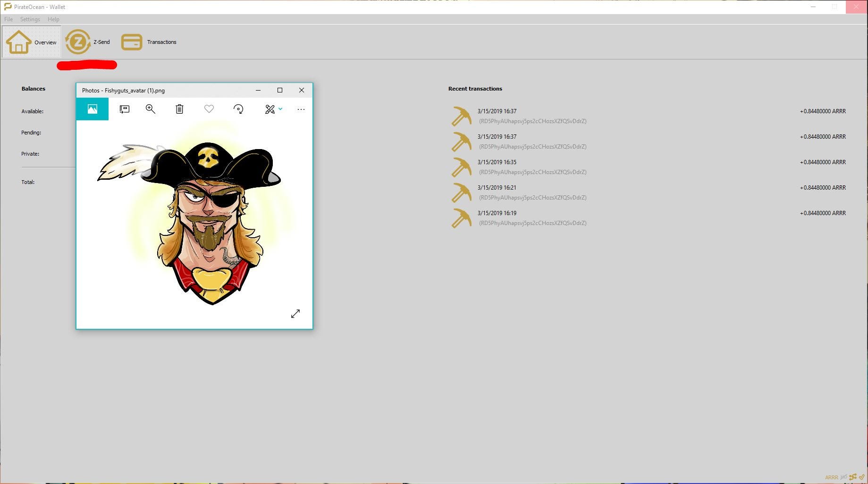
Task: Expand the photo to full screen
Action: (295, 314)
